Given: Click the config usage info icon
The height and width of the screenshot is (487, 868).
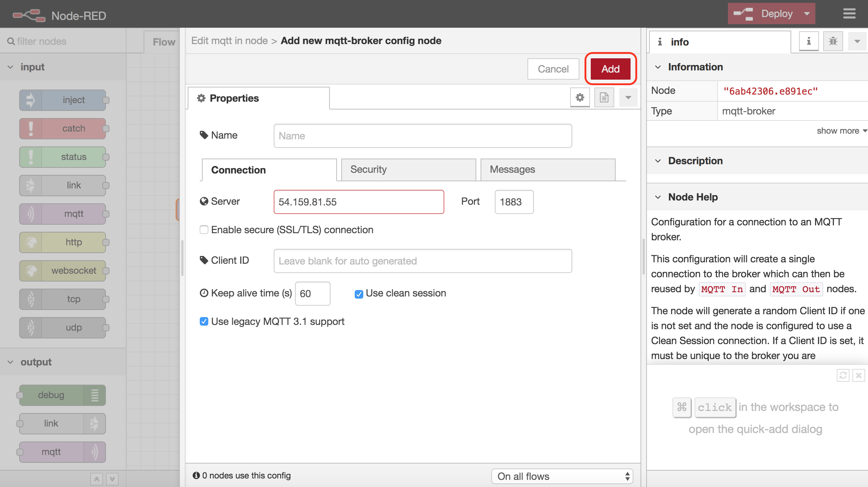Looking at the screenshot, I should point(196,475).
